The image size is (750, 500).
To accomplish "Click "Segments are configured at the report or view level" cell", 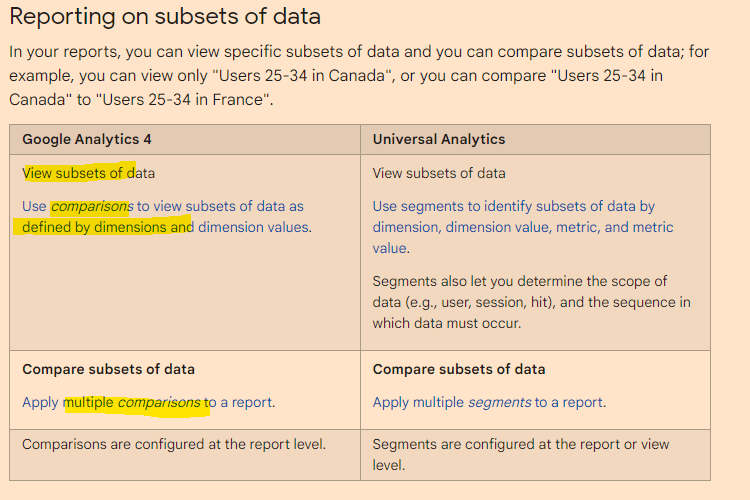I will (521, 454).
